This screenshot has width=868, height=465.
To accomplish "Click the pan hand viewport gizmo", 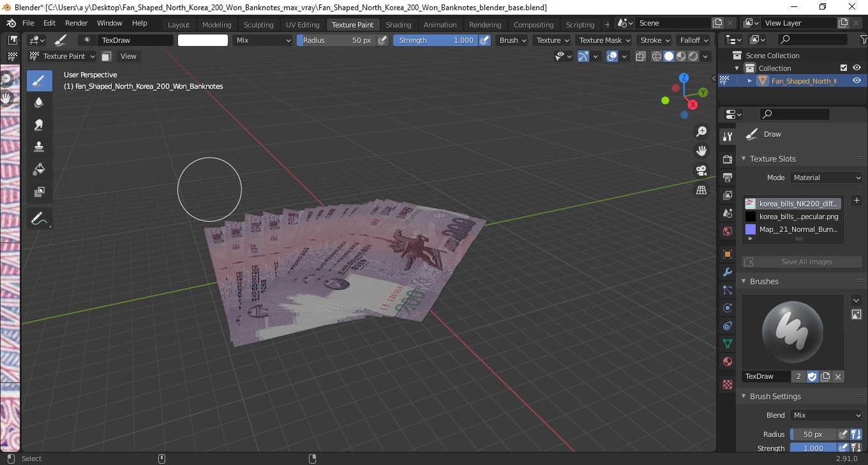I will point(701,151).
